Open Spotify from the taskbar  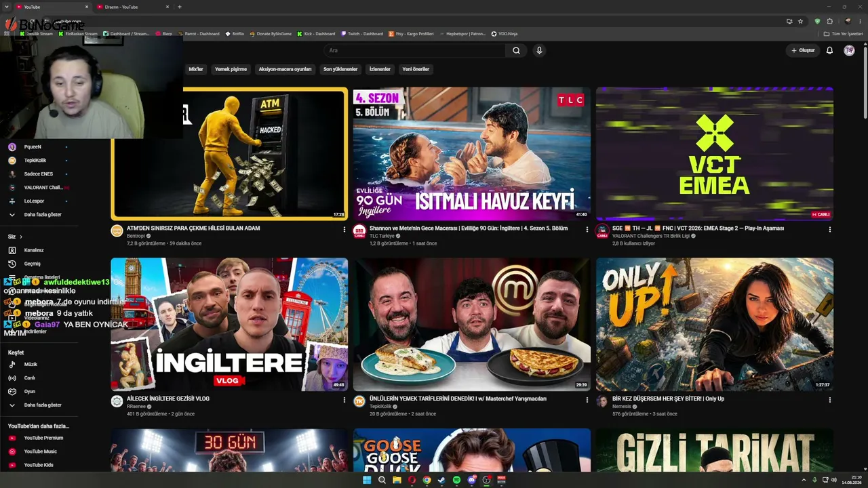pos(456,480)
